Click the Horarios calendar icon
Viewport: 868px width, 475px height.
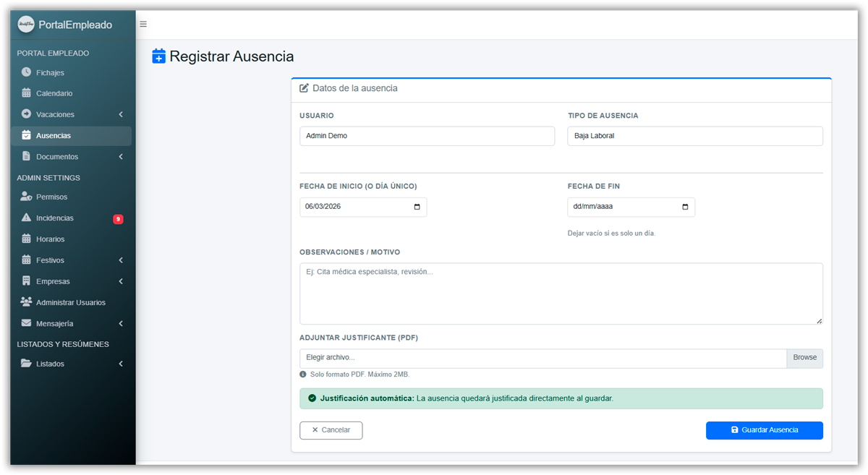coord(27,239)
